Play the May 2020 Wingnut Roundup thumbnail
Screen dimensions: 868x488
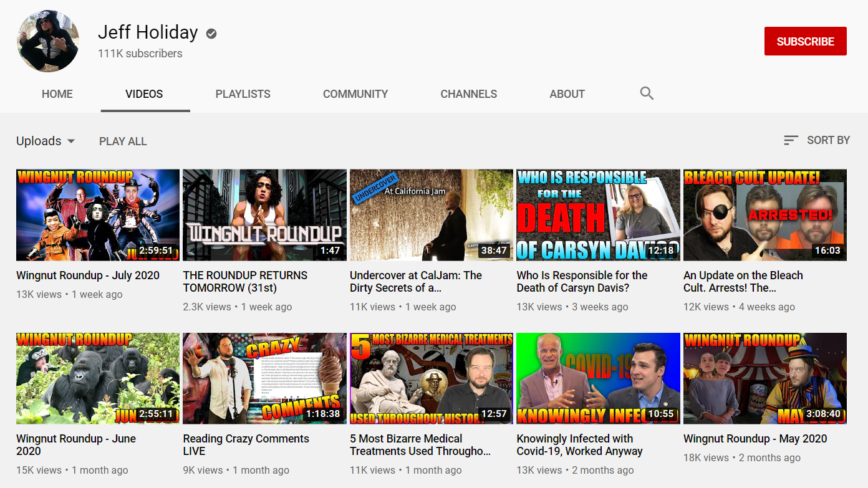tap(765, 378)
